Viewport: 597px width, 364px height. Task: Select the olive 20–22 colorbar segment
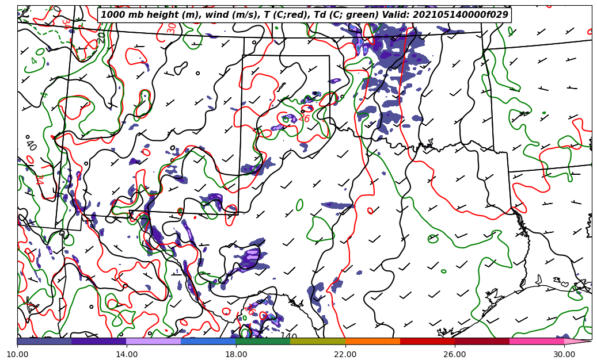click(x=317, y=341)
